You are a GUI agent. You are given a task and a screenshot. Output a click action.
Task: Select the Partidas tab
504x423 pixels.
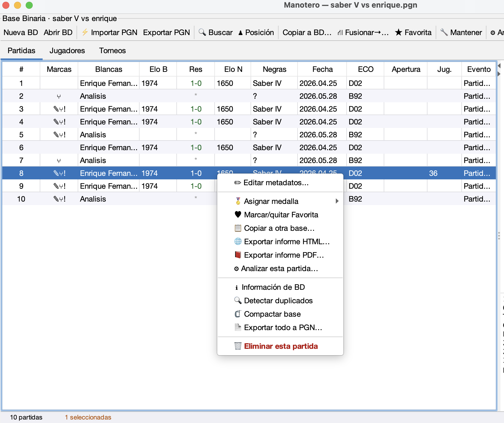click(21, 51)
